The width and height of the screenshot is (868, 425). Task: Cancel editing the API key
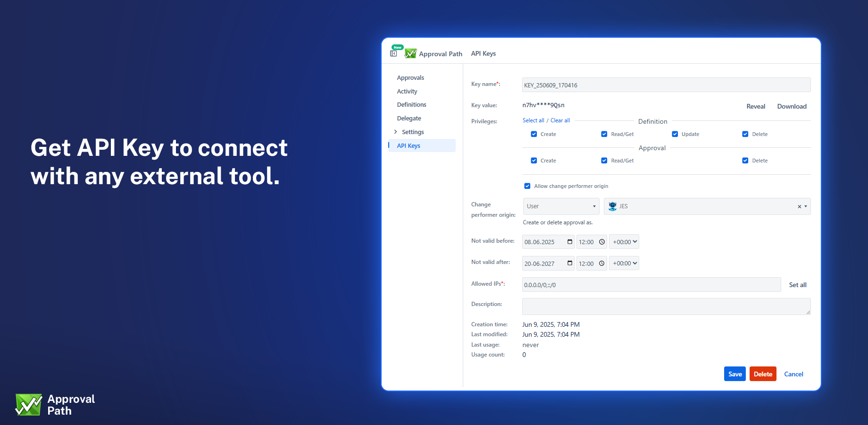793,374
